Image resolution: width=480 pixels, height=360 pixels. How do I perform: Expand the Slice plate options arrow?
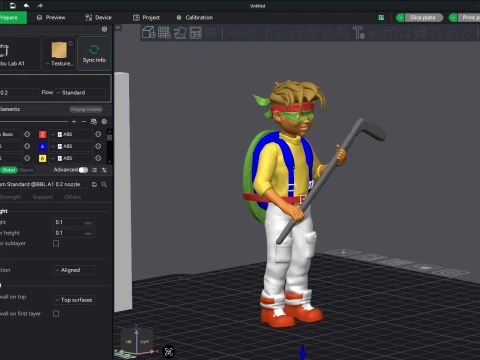(x=400, y=18)
